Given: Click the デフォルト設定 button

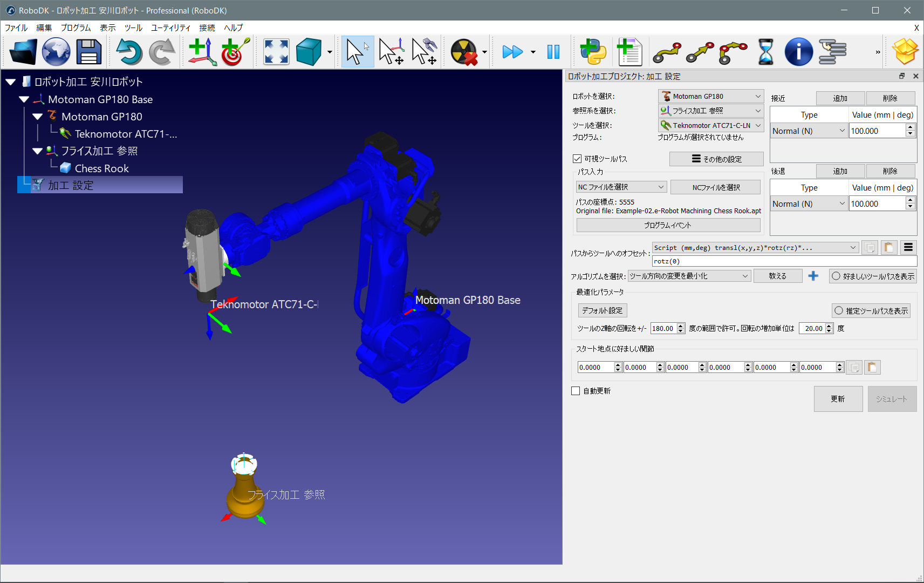Looking at the screenshot, I should [x=602, y=310].
